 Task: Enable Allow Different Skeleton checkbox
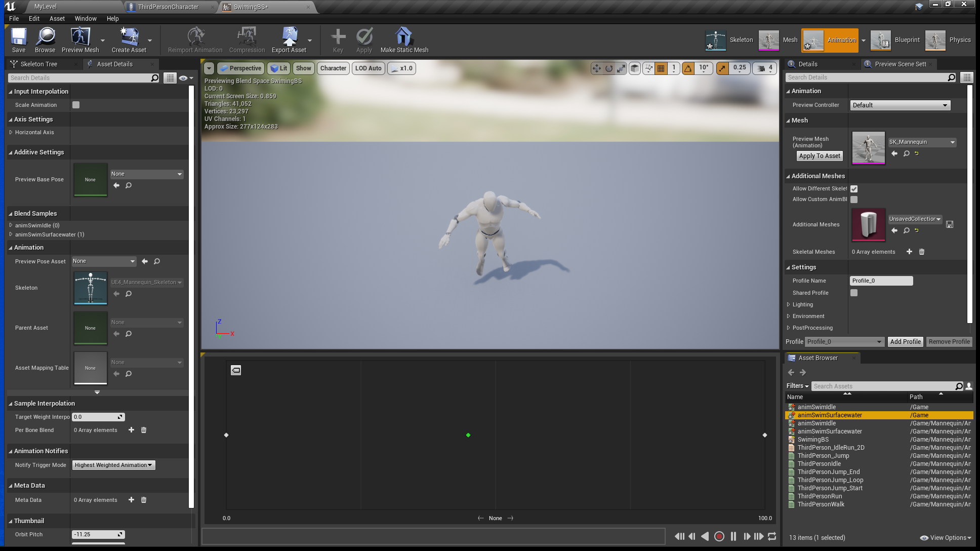point(853,188)
